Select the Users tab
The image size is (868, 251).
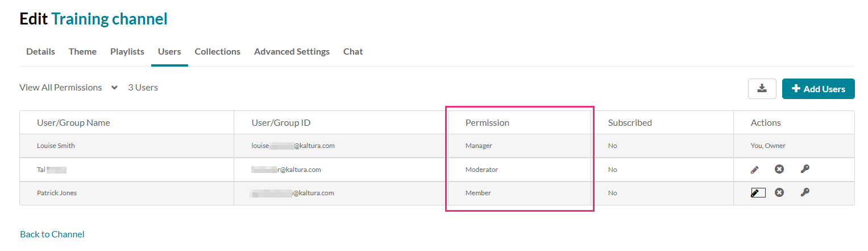pyautogui.click(x=169, y=52)
